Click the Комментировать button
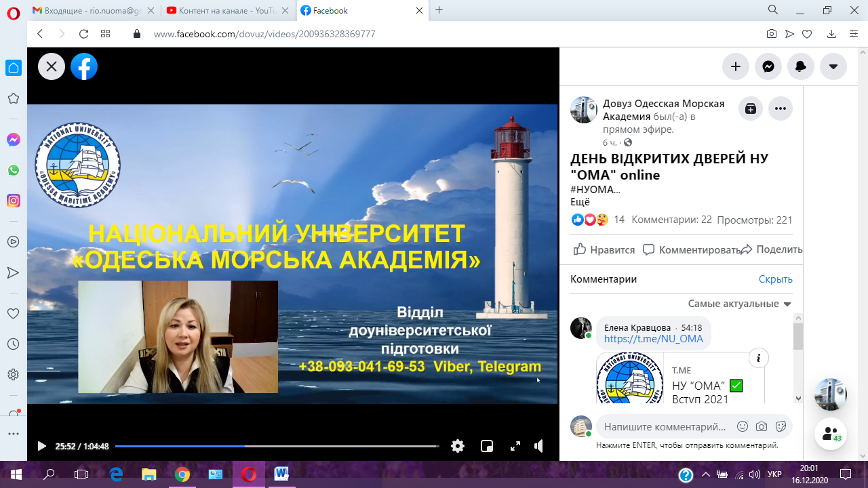 click(x=691, y=249)
